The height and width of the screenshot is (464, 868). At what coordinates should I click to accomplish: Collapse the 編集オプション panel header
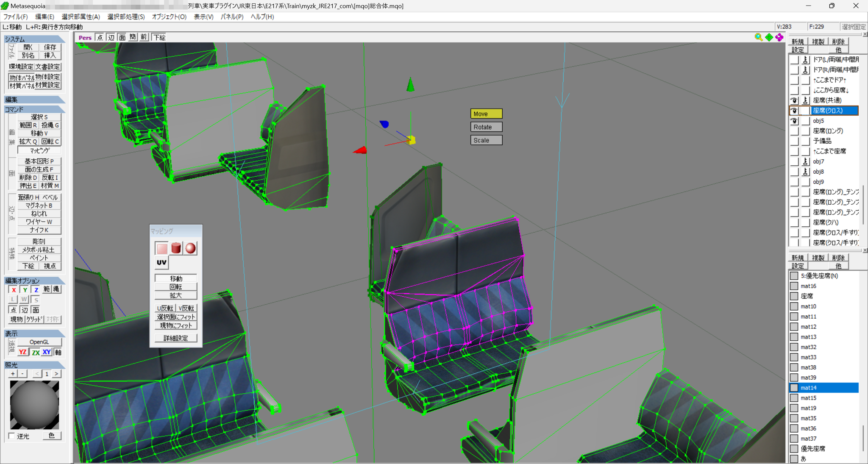coord(34,281)
